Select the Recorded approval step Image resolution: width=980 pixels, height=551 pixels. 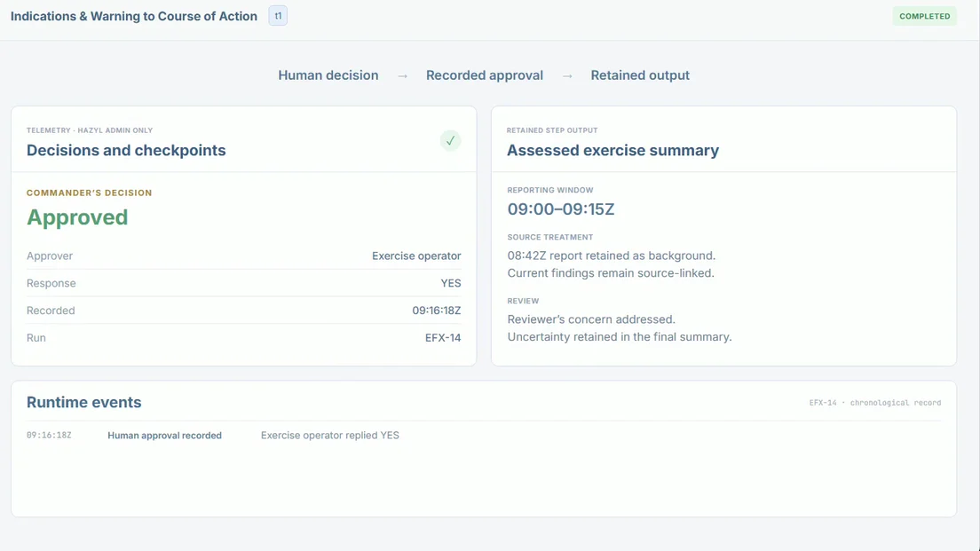point(485,75)
